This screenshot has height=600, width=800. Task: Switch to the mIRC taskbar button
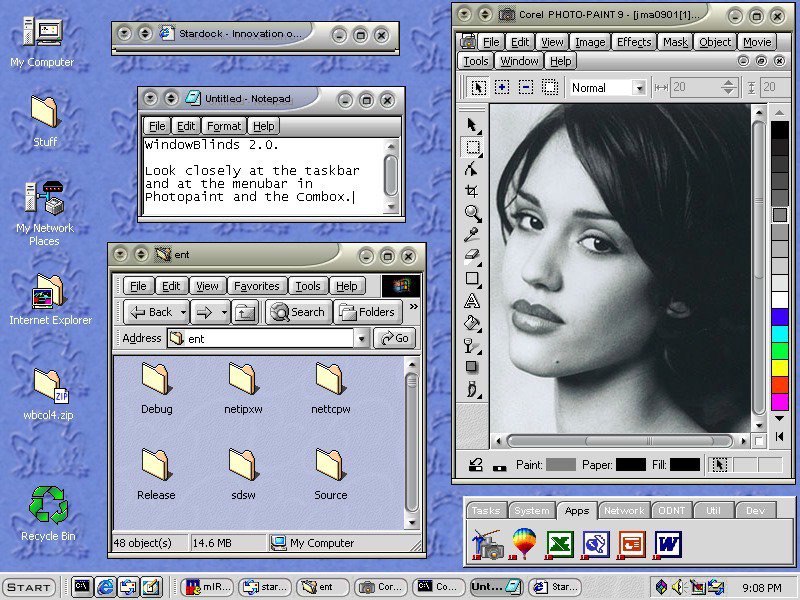209,587
